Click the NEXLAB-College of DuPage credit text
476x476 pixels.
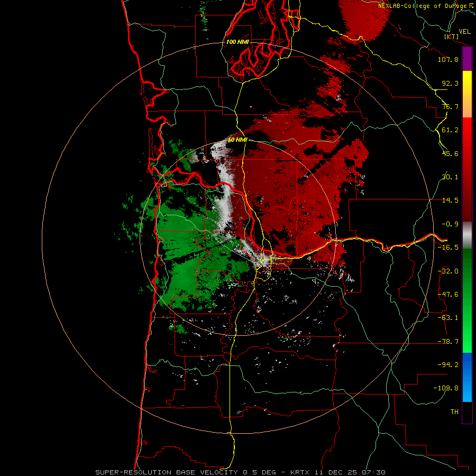[x=425, y=6]
